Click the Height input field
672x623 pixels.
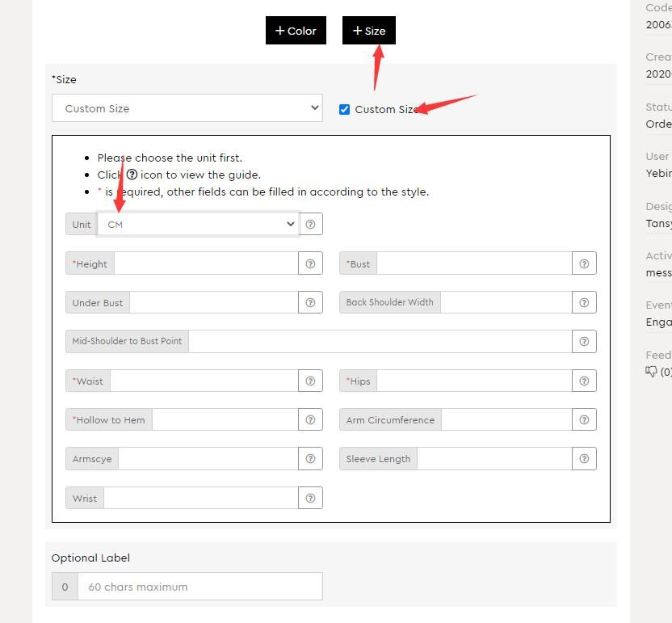tap(206, 263)
